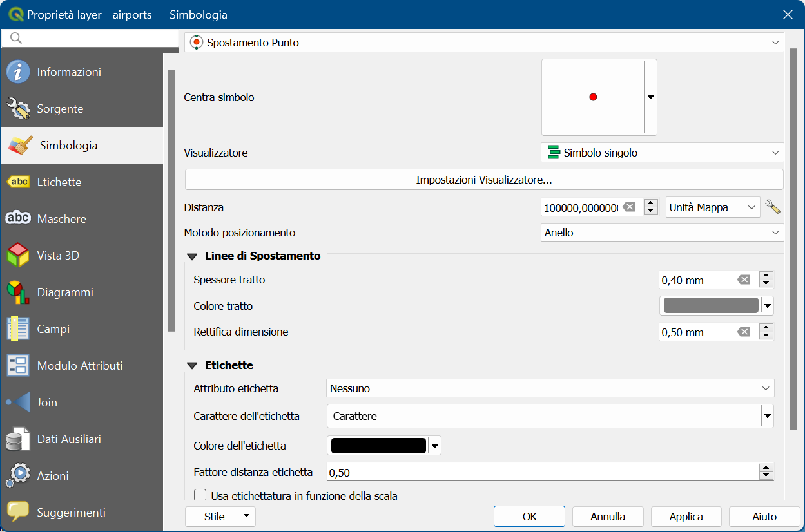The width and height of the screenshot is (805, 532).
Task: Click the Suggerimenti speech bubble icon
Action: [x=18, y=513]
